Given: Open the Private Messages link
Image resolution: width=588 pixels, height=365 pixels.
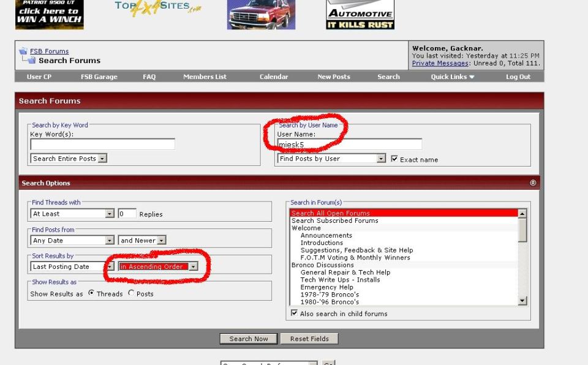Looking at the screenshot, I should pyautogui.click(x=440, y=63).
